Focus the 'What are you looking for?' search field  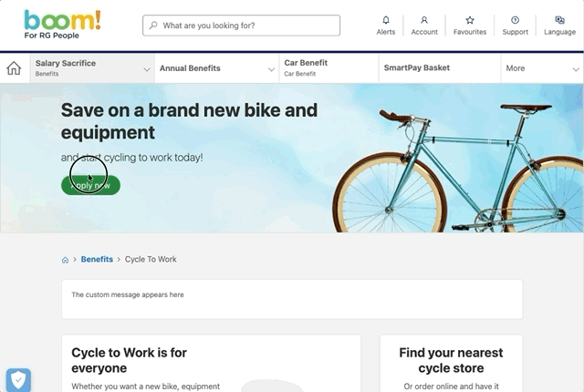click(241, 26)
